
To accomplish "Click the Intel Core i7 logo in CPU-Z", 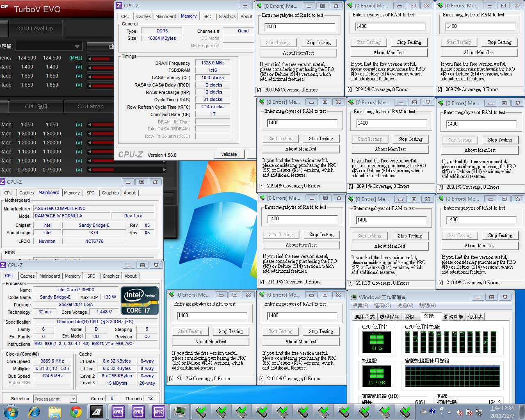I will tap(139, 301).
